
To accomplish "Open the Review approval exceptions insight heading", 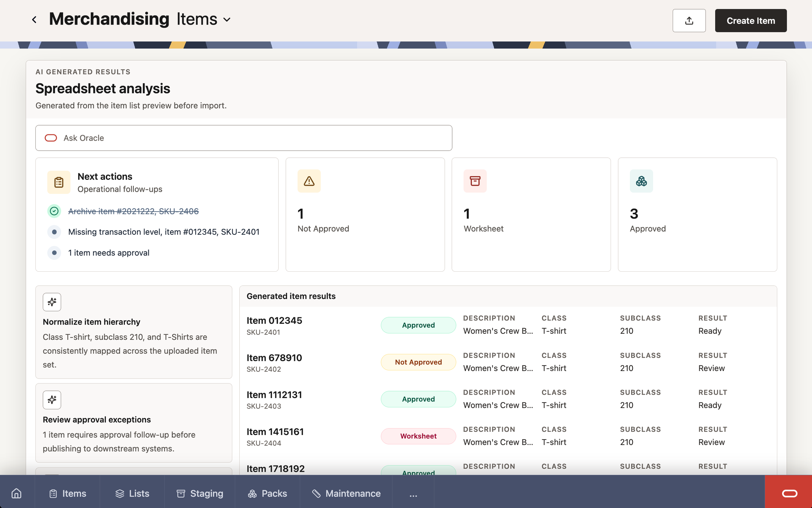I will tap(97, 419).
